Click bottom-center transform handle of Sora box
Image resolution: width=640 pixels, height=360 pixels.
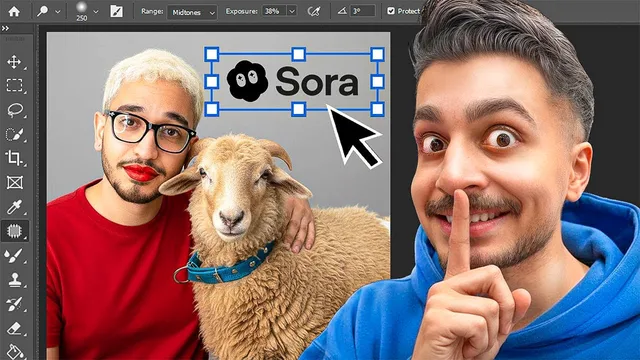tap(299, 109)
